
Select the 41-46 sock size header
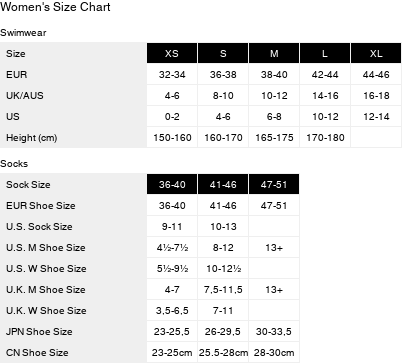point(223,184)
